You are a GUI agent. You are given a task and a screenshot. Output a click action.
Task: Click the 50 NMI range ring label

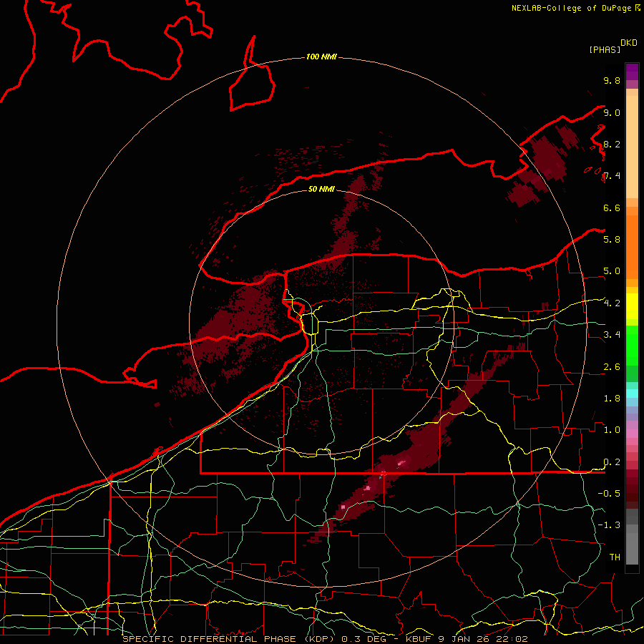321,189
